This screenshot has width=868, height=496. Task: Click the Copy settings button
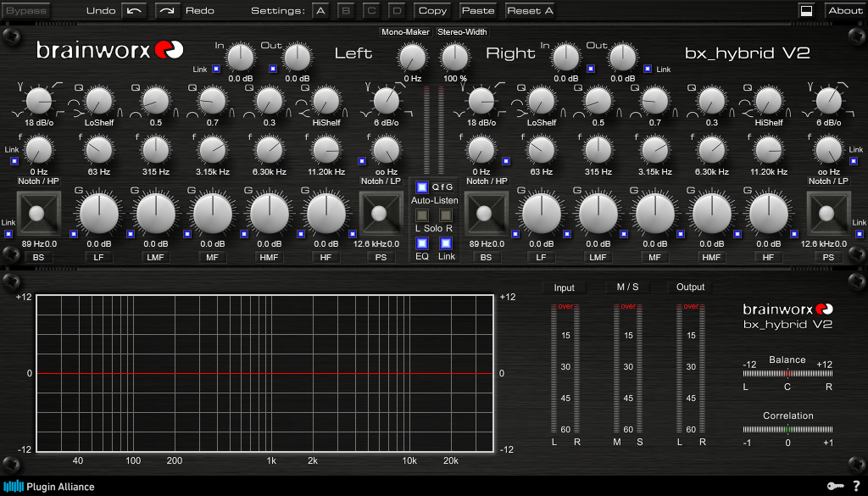(432, 10)
